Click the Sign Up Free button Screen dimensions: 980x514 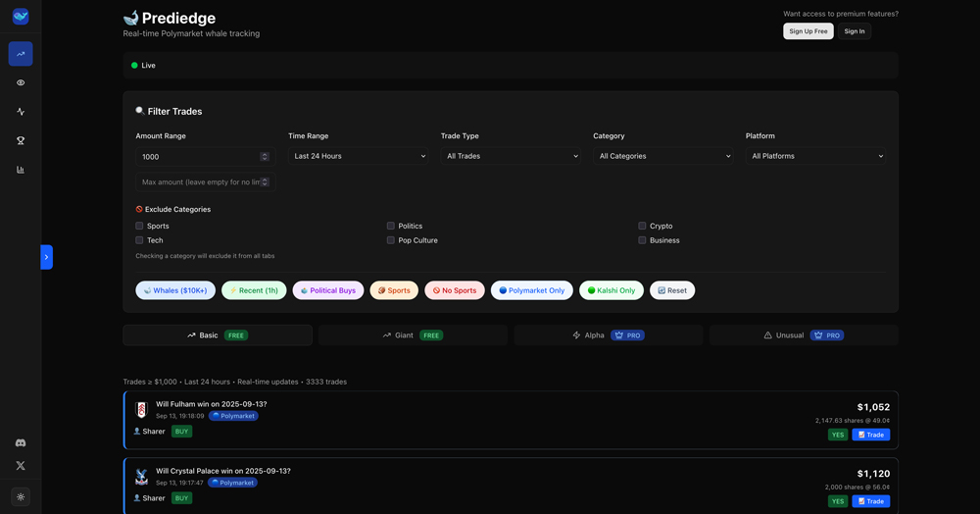coord(808,31)
